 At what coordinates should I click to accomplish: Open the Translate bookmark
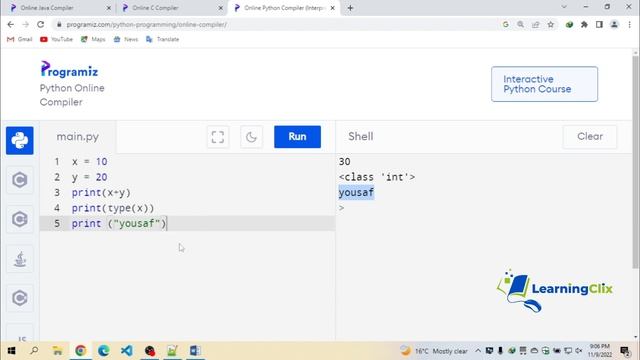(162, 39)
